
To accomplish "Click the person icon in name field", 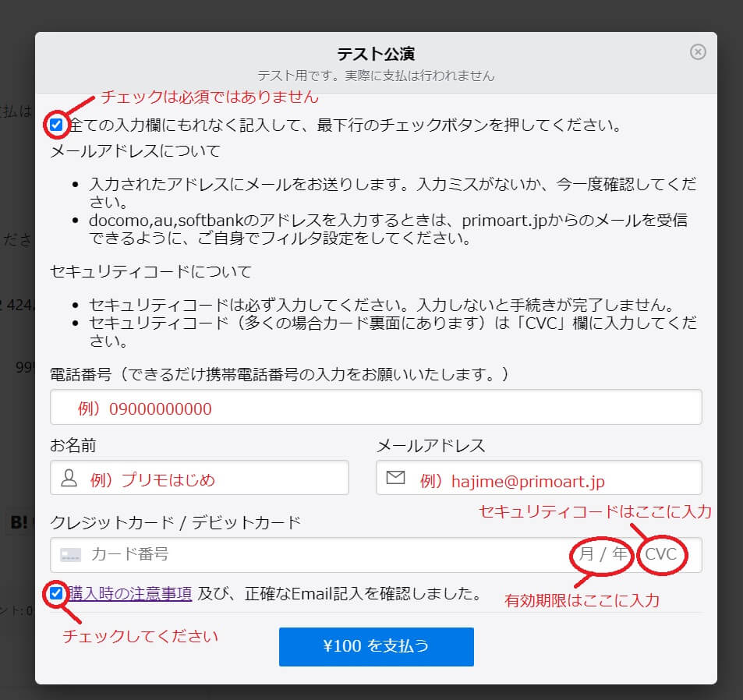I will point(69,479).
